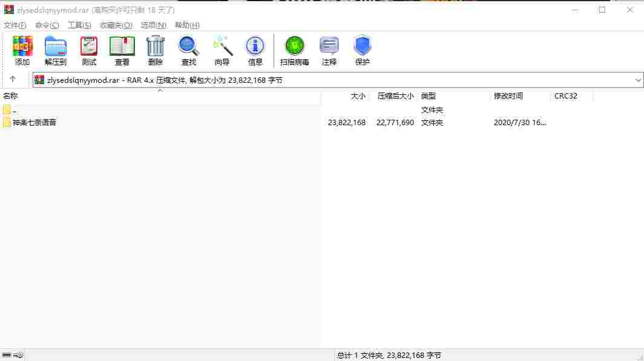Click the key icon in status bar
The width and height of the screenshot is (644, 361).
click(x=19, y=356)
